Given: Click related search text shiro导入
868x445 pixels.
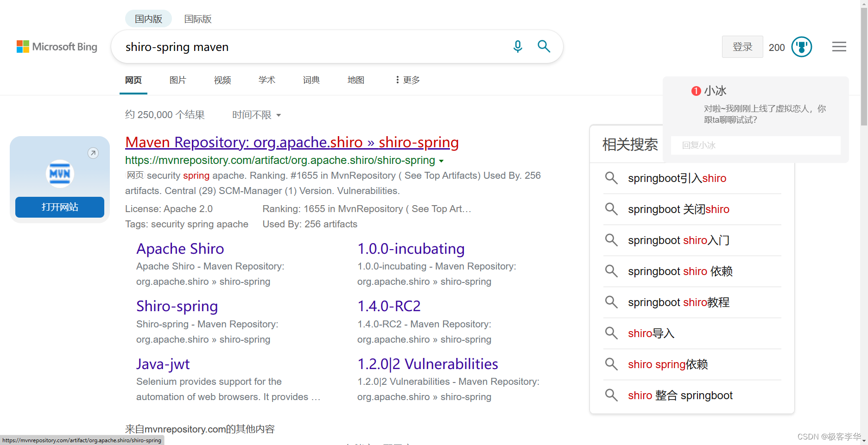Looking at the screenshot, I should (651, 333).
